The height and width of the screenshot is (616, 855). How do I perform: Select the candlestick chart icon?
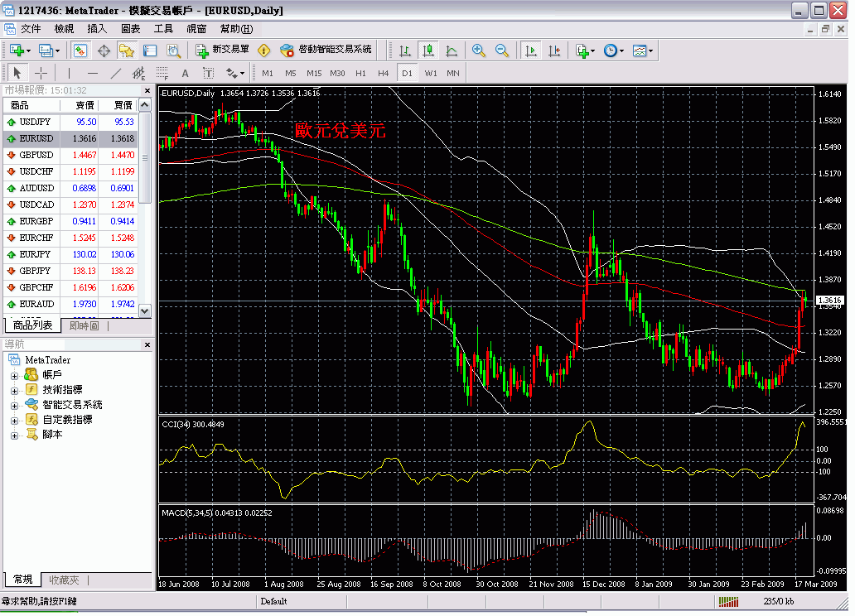coord(428,51)
